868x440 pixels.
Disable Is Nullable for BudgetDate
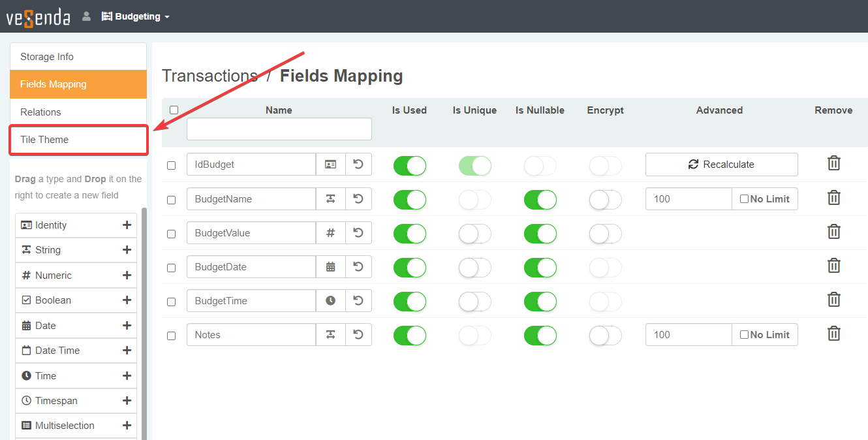[540, 268]
